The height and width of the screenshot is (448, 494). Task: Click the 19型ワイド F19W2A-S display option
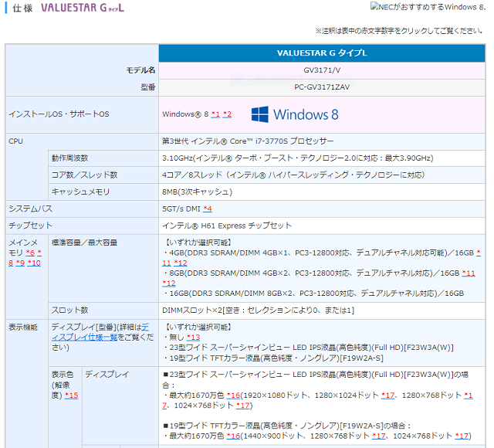pos(273,358)
